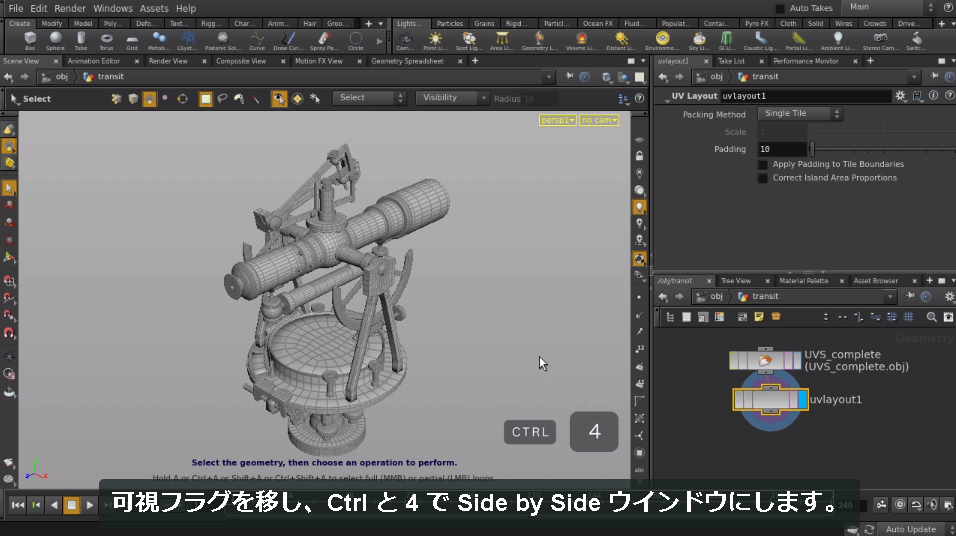The width and height of the screenshot is (956, 536).
Task: Adjust the Padding slider handle
Action: point(812,149)
